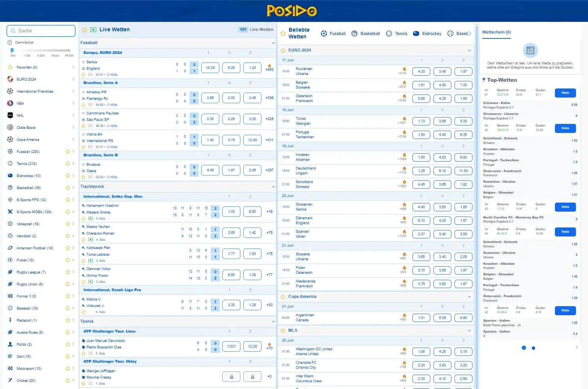The height and width of the screenshot is (389, 588).
Task: Star the Serbia vs England match
Action: click(84, 75)
